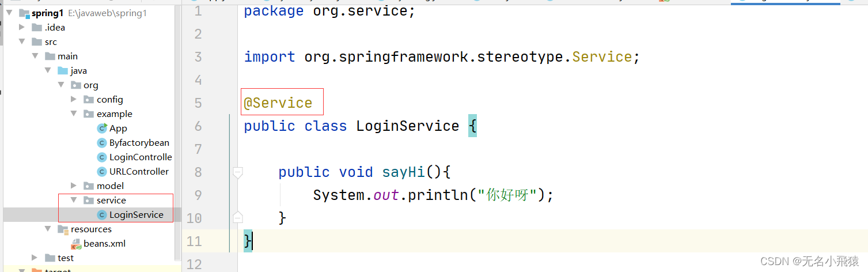The width and height of the screenshot is (868, 272).
Task: Collapse the src folder arrow
Action: pyautogui.click(x=22, y=41)
